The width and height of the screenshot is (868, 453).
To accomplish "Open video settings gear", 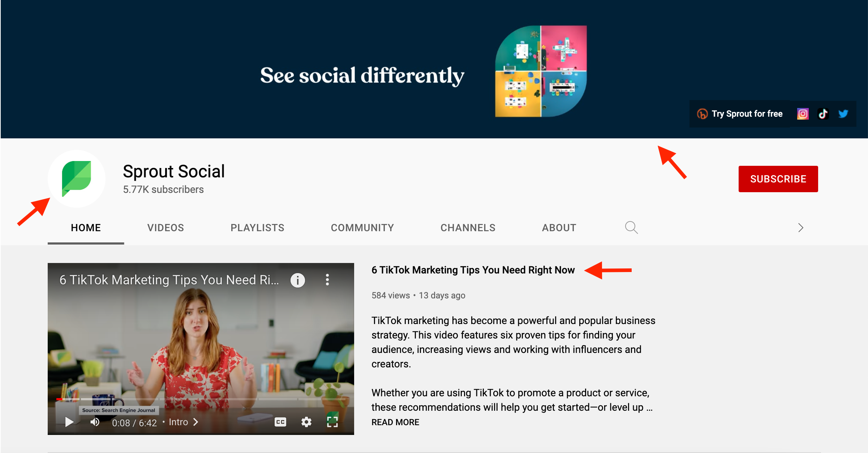I will 306,422.
